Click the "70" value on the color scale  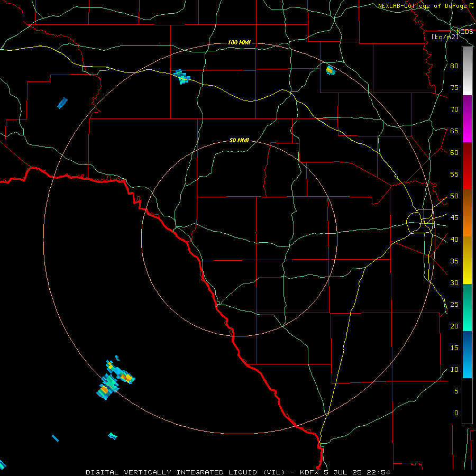[x=454, y=109]
